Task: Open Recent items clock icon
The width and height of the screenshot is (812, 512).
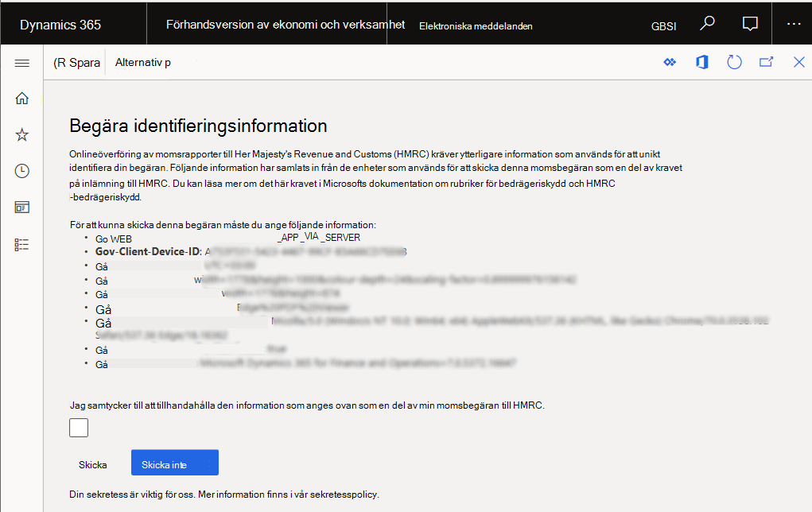Action: pyautogui.click(x=21, y=171)
